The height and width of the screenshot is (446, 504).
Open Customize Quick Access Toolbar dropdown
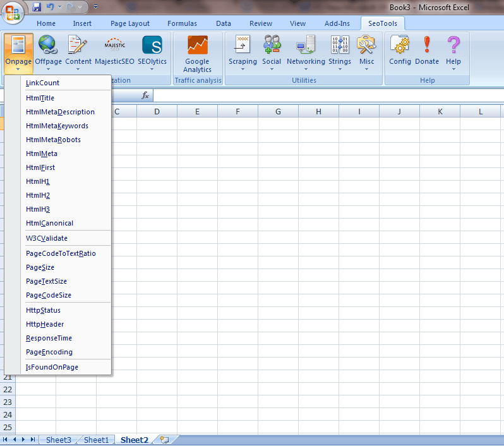(95, 6)
